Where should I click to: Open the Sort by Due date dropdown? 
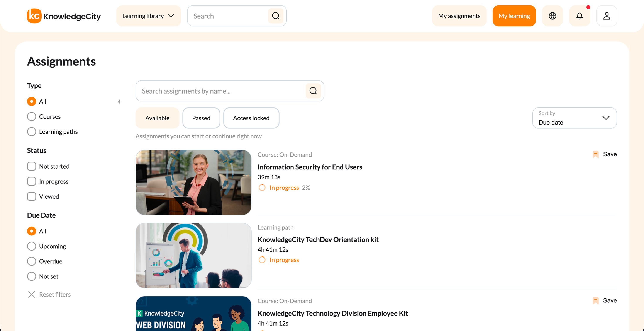(x=574, y=118)
